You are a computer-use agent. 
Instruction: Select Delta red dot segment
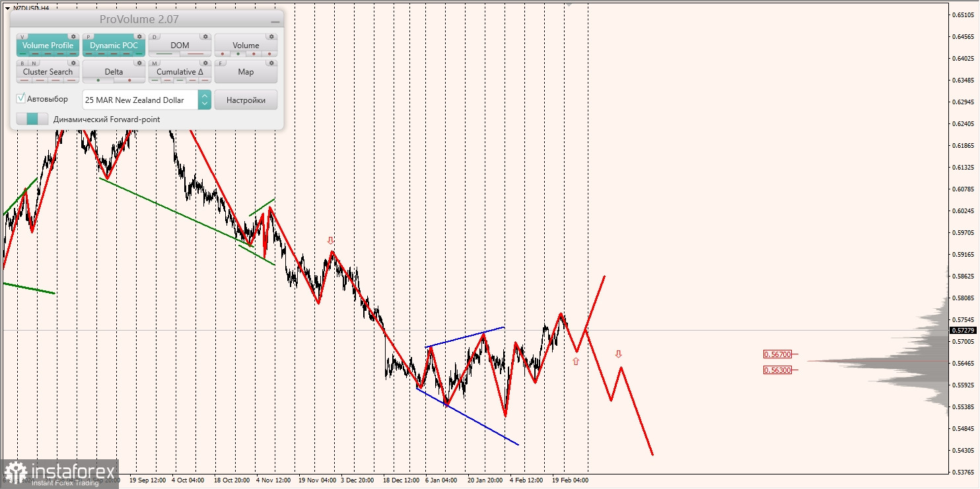coord(129,80)
